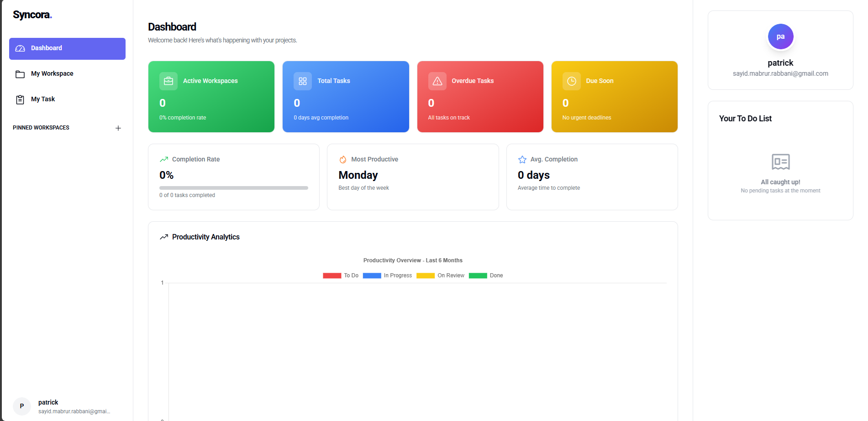Click the completion rate progress bar

(x=234, y=188)
